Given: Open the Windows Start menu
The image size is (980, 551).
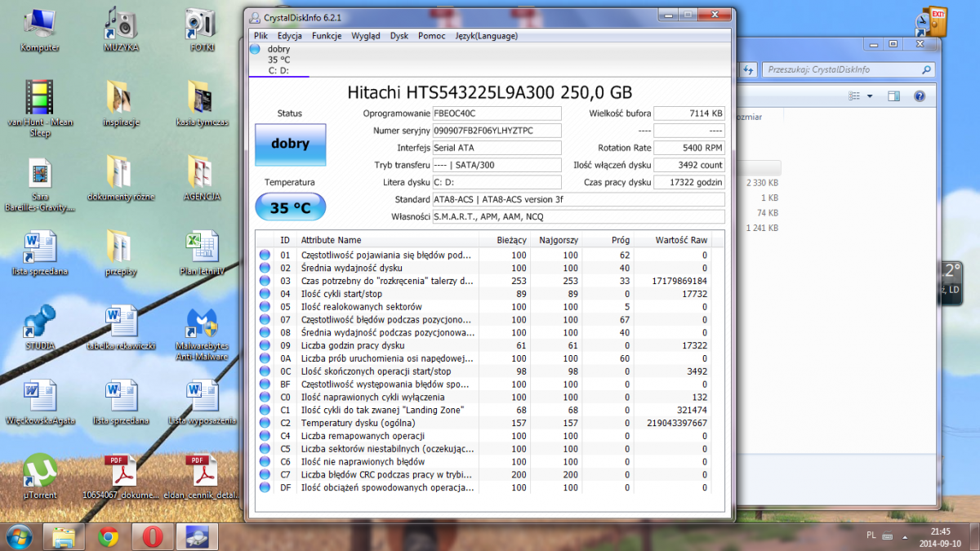Looking at the screenshot, I should point(19,536).
